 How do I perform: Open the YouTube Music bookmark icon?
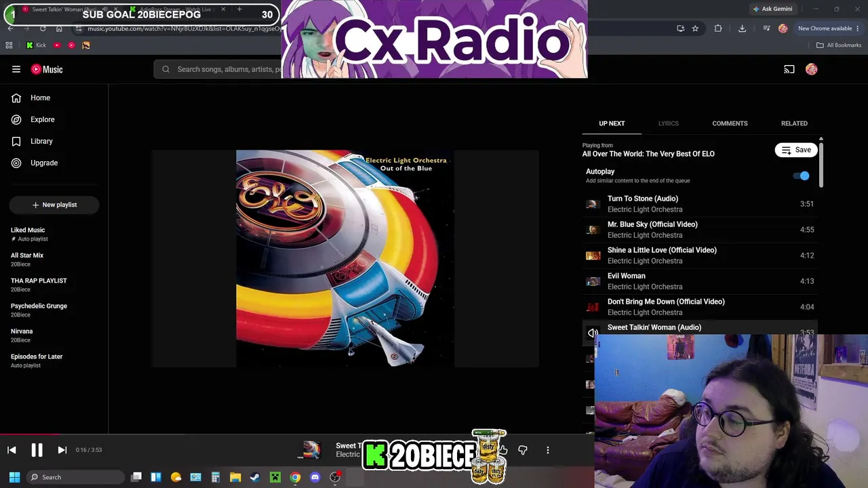(x=71, y=45)
